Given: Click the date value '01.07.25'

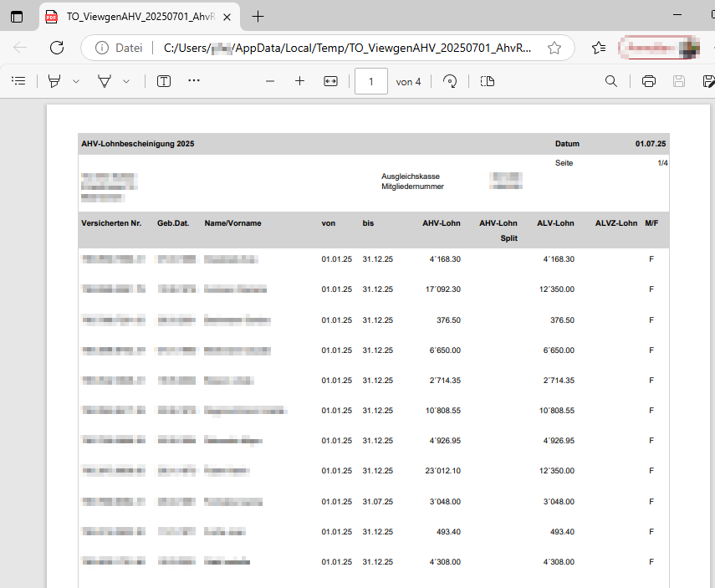Looking at the screenshot, I should pyautogui.click(x=651, y=144).
